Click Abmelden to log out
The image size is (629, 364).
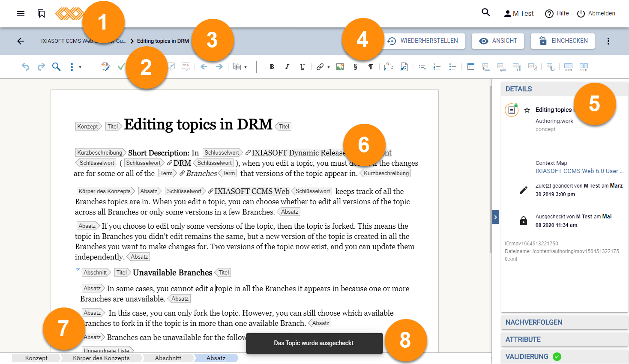click(596, 14)
